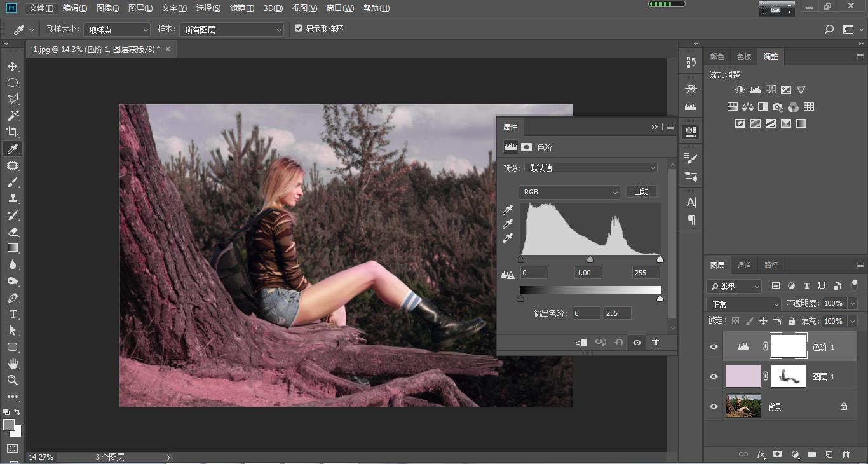Expand the 预设 preset dropdown
The height and width of the screenshot is (464, 868).
591,168
